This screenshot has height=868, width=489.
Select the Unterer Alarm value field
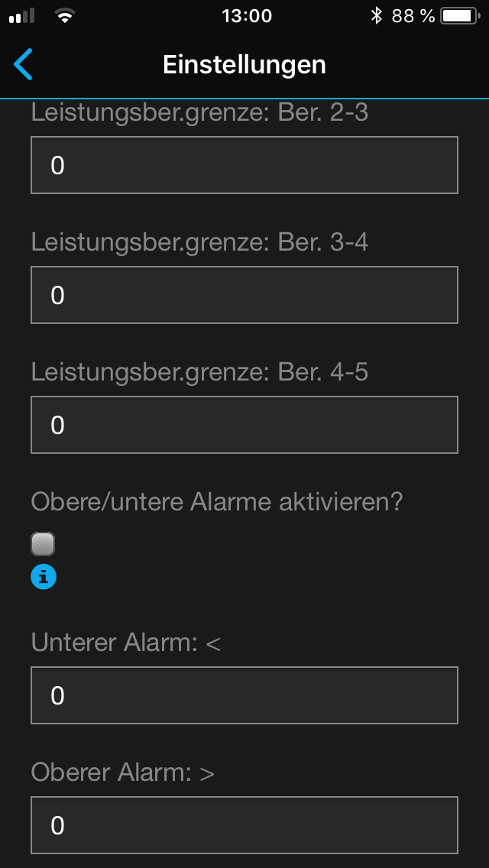click(244, 695)
